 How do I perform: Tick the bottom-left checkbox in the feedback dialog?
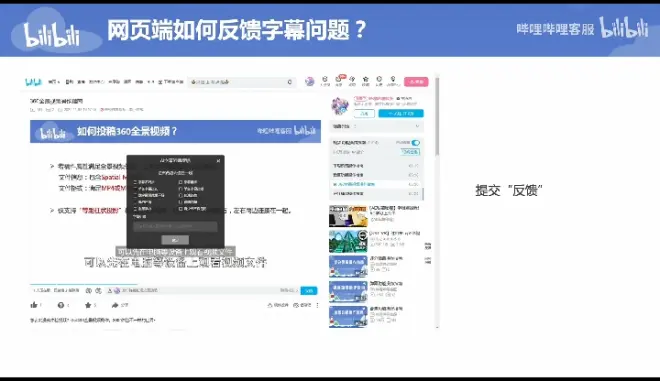click(x=136, y=209)
